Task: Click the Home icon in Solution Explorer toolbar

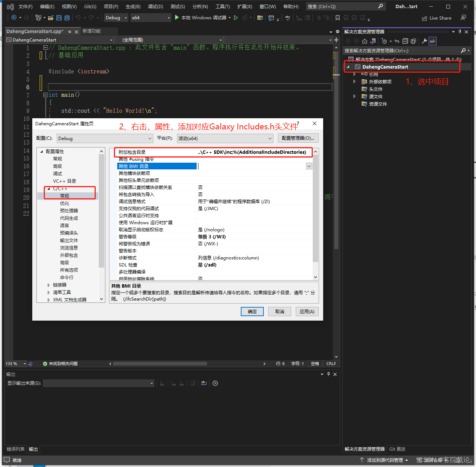Action: (365, 41)
